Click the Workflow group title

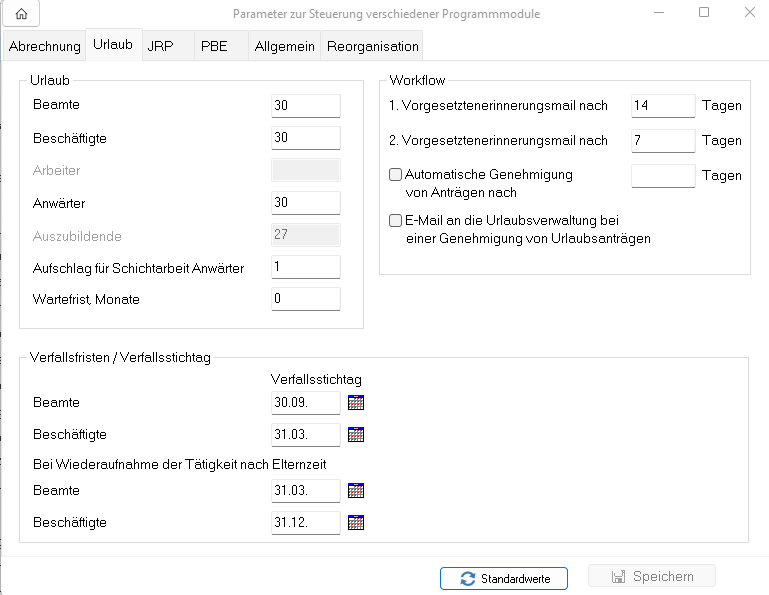(417, 80)
